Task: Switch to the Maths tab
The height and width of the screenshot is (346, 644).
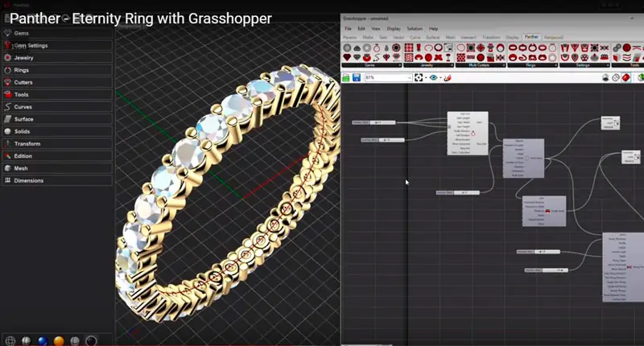Action: (368, 37)
